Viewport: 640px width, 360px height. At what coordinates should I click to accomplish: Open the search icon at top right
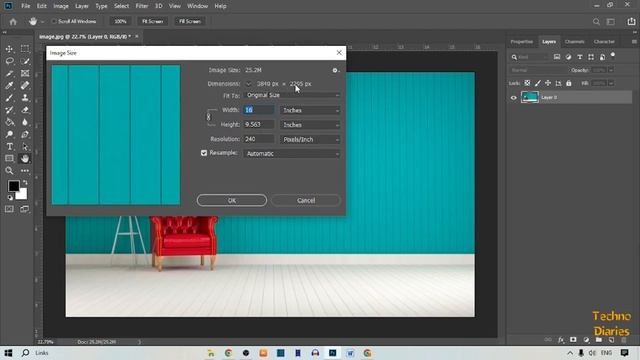[596, 22]
